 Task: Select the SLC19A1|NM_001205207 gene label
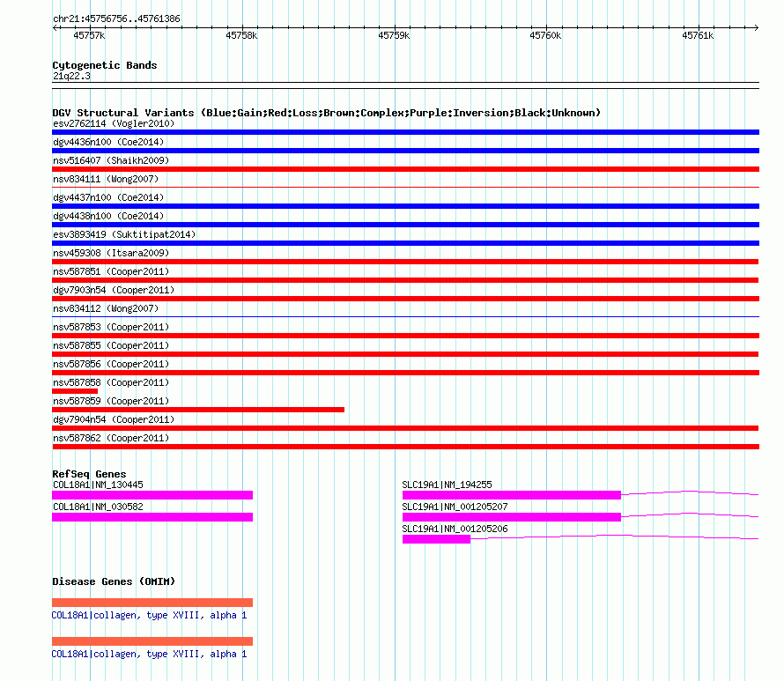coord(455,507)
